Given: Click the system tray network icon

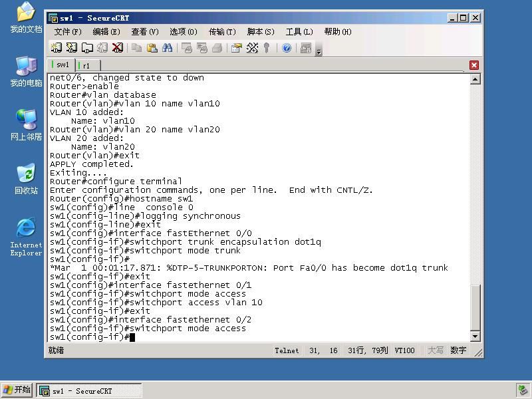Looking at the screenshot, I should pyautogui.click(x=523, y=390).
